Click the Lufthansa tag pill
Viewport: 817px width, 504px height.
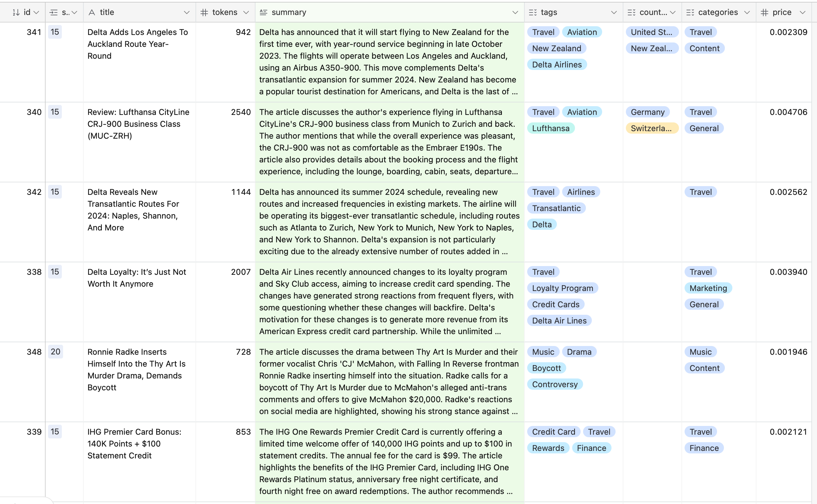551,128
